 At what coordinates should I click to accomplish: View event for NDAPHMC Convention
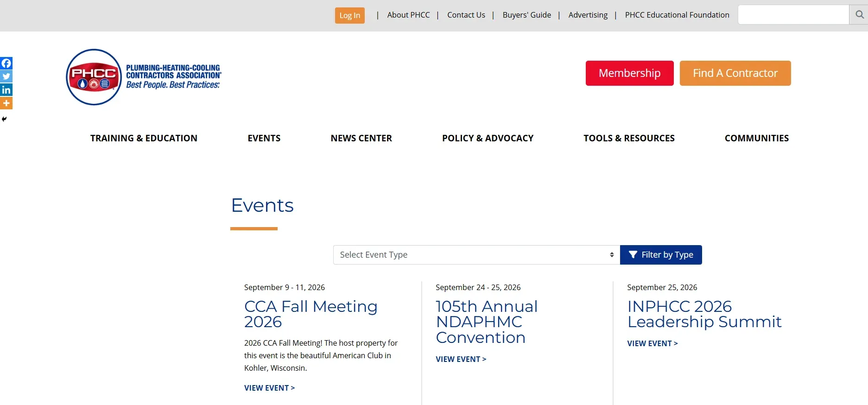[461, 359]
